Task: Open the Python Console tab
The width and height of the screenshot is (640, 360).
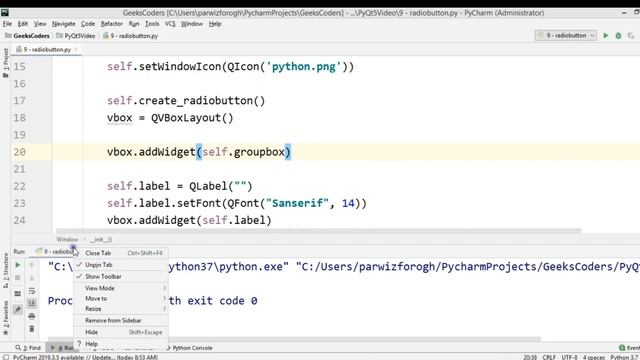Action: pyautogui.click(x=189, y=348)
